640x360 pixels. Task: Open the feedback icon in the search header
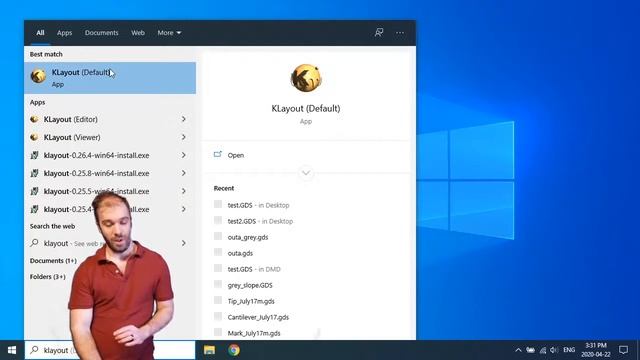pyautogui.click(x=379, y=32)
